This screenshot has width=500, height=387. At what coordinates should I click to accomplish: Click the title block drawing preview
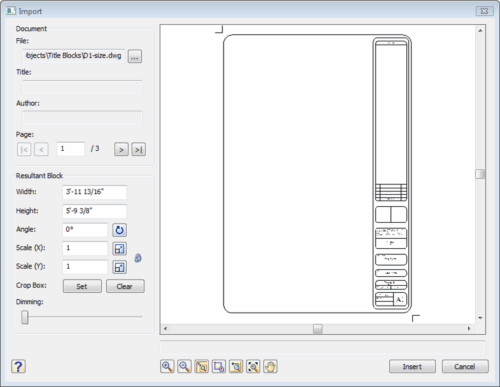[317, 174]
